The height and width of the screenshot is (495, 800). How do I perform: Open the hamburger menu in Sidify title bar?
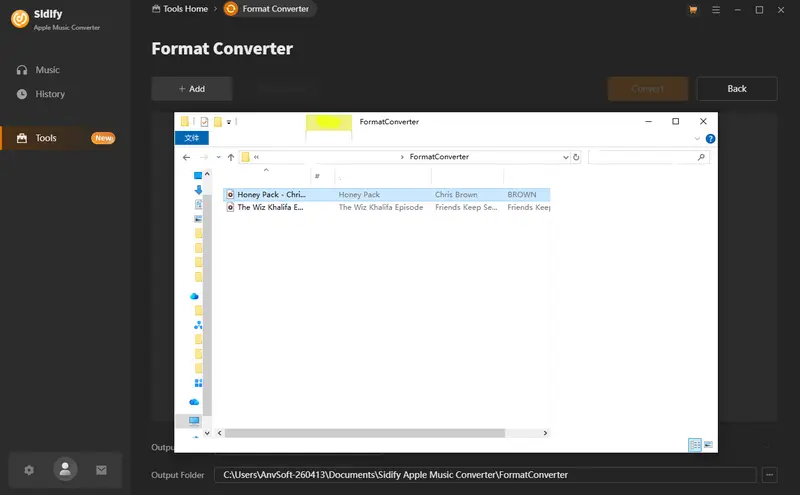[716, 10]
